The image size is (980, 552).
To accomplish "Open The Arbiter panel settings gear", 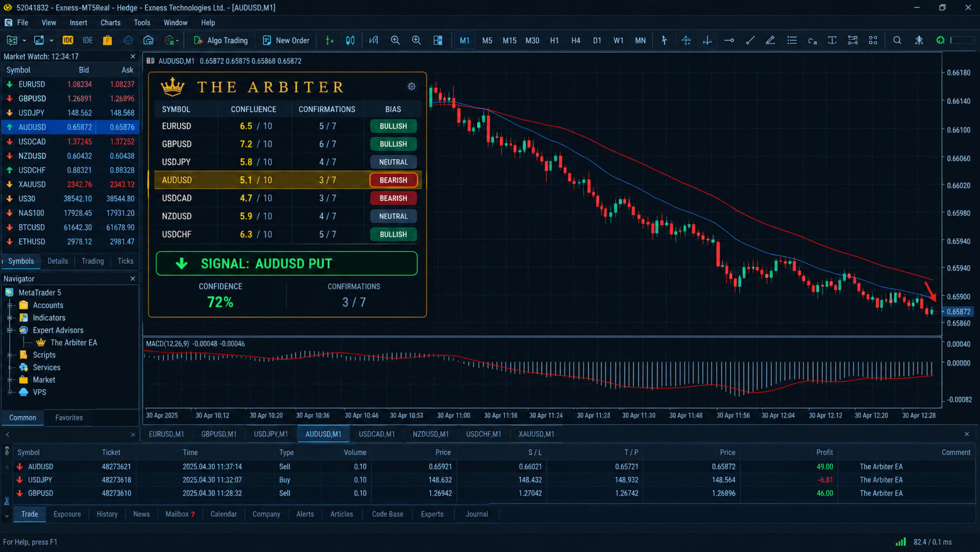I will tap(411, 86).
